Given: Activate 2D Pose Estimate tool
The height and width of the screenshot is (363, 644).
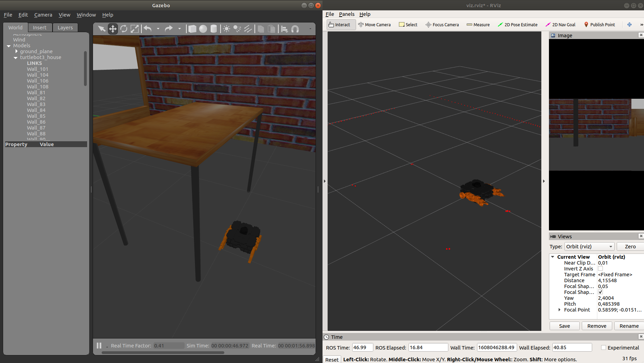Looking at the screenshot, I should [x=517, y=25].
